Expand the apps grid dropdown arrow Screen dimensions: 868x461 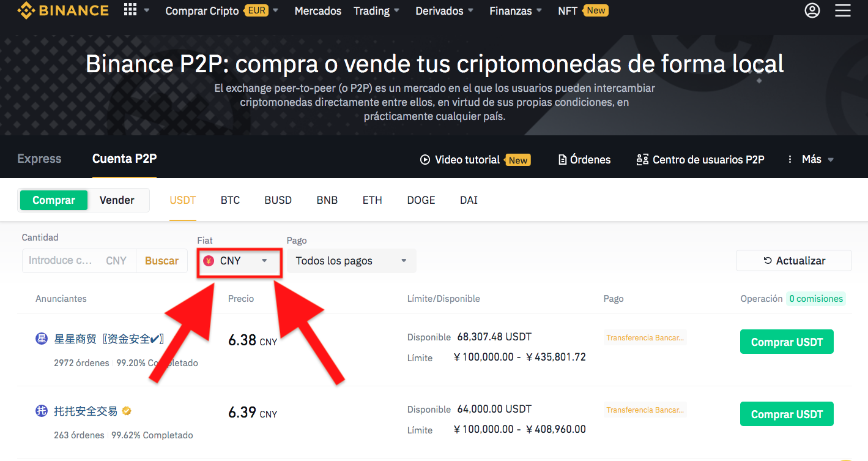pyautogui.click(x=147, y=10)
